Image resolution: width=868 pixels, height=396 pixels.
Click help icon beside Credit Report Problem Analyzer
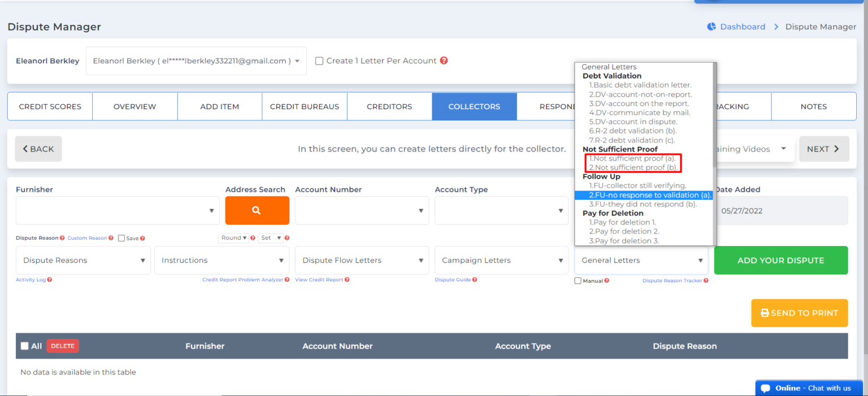coord(287,280)
